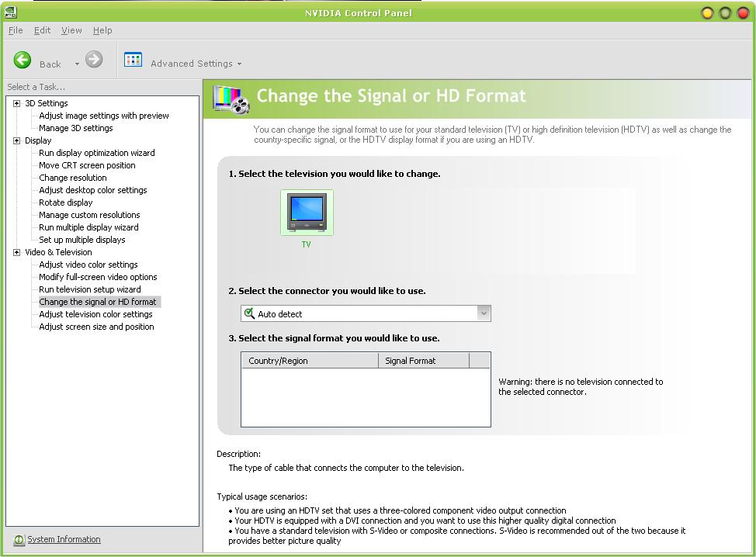Select Move CRT screen position
Image resolution: width=756 pixels, height=557 pixels.
pyautogui.click(x=87, y=165)
